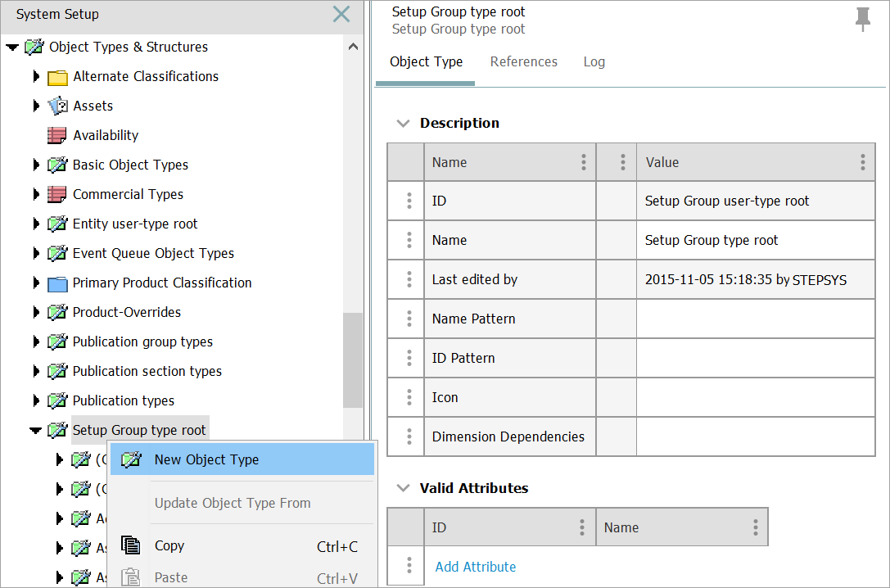Click the Name Pattern value field
The image size is (890, 588).
(x=755, y=319)
